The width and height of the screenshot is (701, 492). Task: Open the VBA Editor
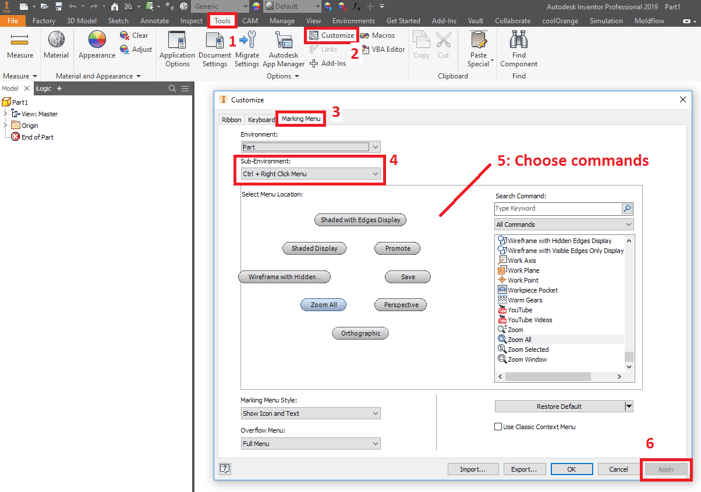(x=383, y=49)
